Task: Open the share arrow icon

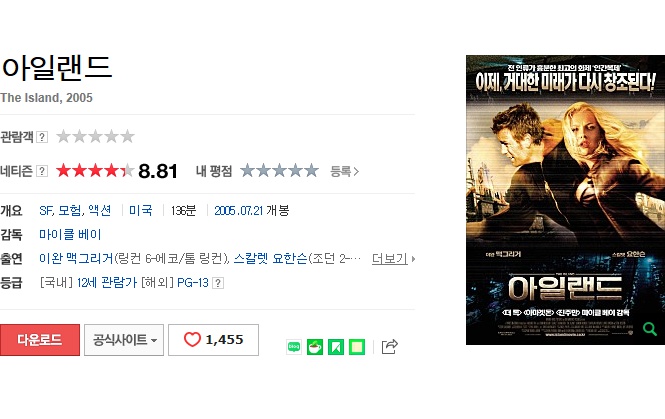Action: pyautogui.click(x=389, y=346)
